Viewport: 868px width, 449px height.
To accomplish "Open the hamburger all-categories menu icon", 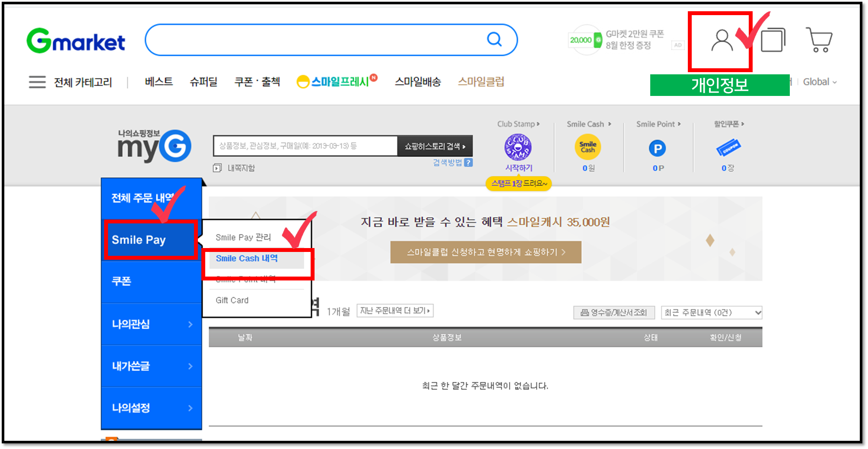I will pyautogui.click(x=37, y=82).
